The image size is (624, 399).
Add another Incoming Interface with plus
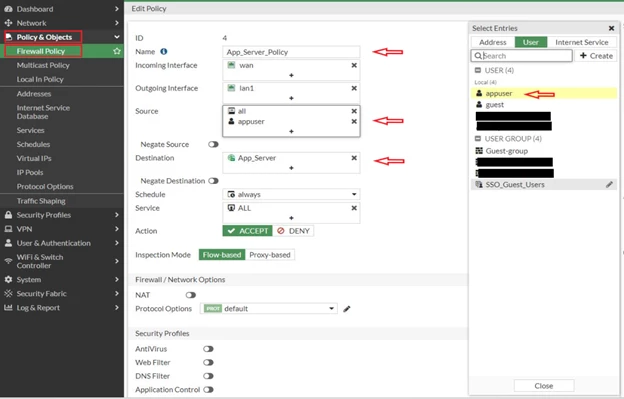coord(291,75)
